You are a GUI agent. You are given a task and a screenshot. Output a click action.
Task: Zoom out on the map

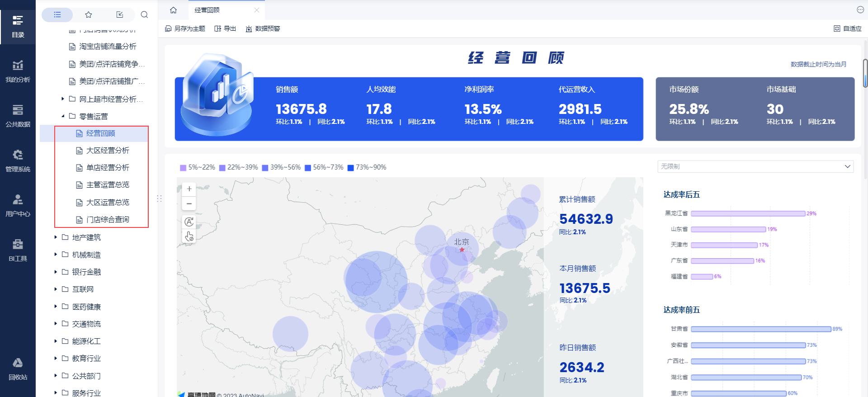(x=189, y=204)
